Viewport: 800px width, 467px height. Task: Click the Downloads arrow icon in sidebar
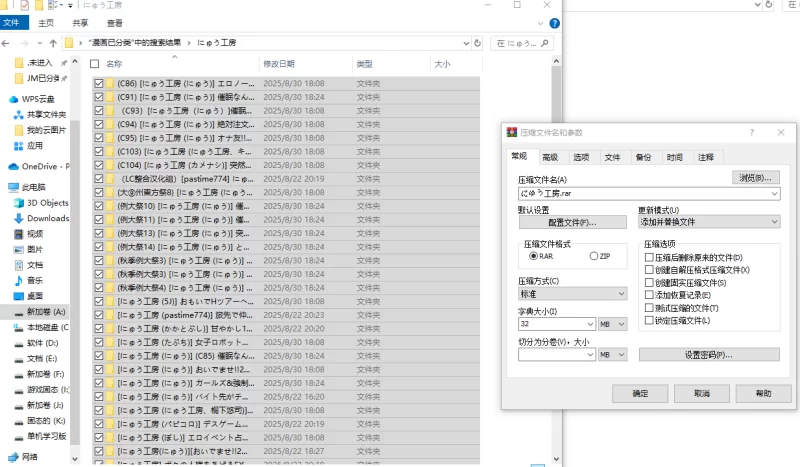point(19,218)
